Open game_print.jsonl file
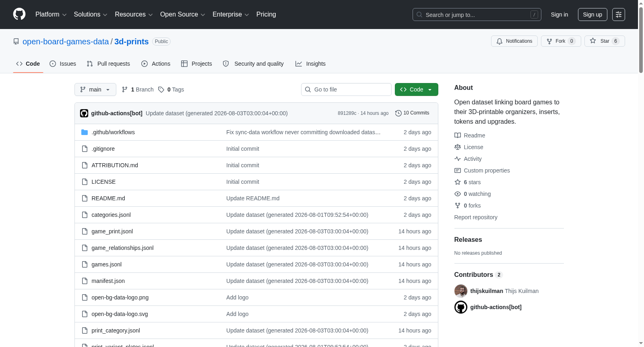Viewport: 644px width, 347px height. tap(112, 231)
